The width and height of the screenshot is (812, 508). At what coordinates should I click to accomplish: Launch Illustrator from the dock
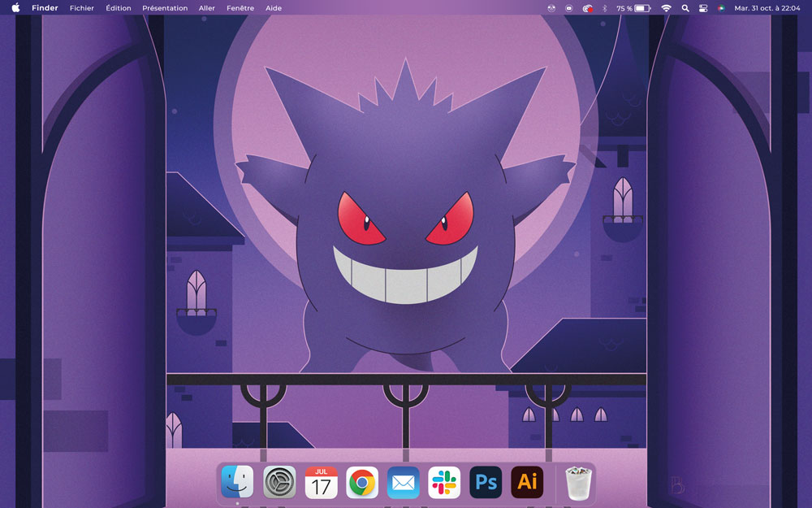click(x=527, y=481)
